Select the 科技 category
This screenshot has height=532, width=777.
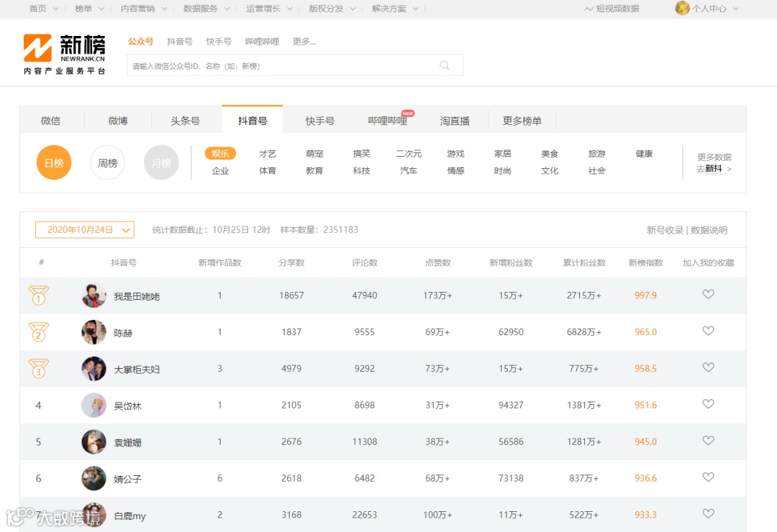pyautogui.click(x=361, y=170)
